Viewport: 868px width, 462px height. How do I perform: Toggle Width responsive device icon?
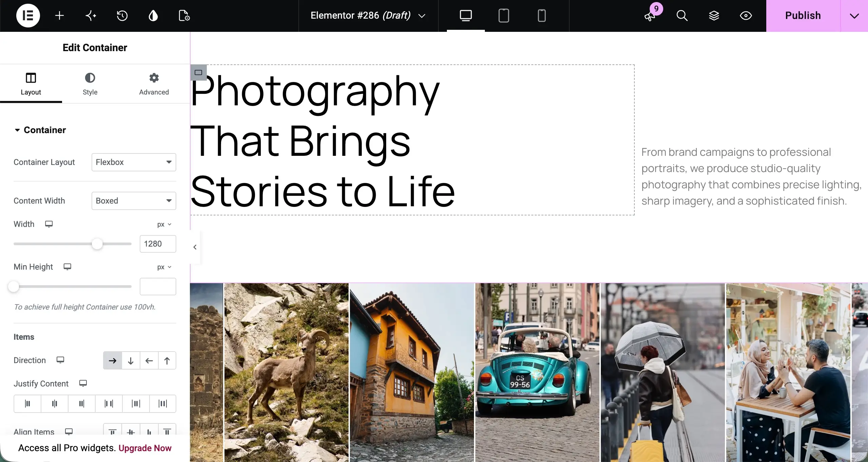(x=49, y=224)
